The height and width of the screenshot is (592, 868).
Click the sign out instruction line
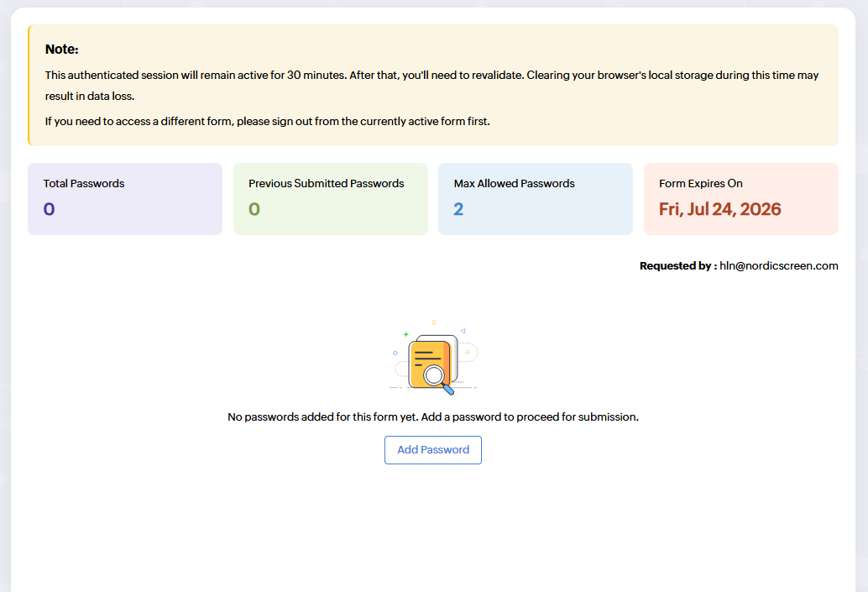(268, 121)
